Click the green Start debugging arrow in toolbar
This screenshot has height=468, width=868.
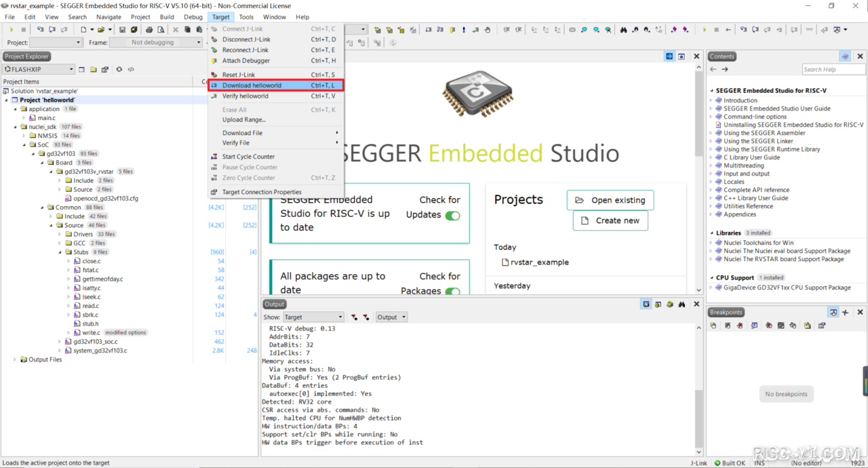coord(12,30)
